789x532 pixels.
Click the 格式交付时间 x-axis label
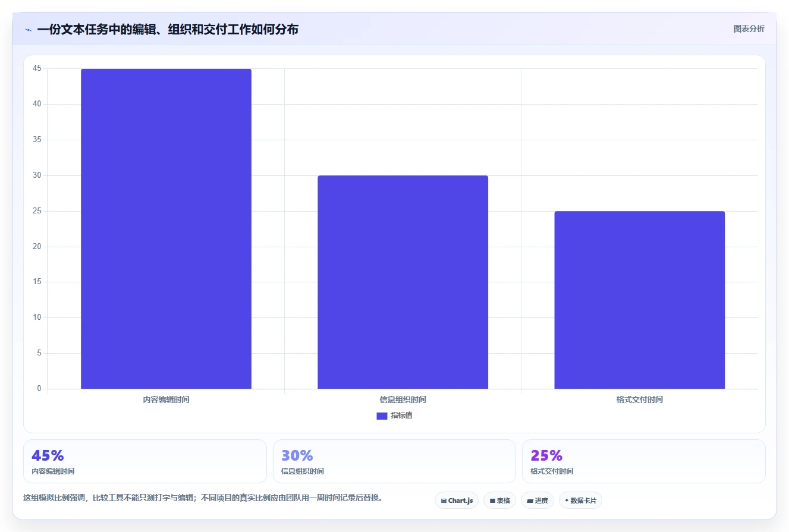[x=639, y=400]
